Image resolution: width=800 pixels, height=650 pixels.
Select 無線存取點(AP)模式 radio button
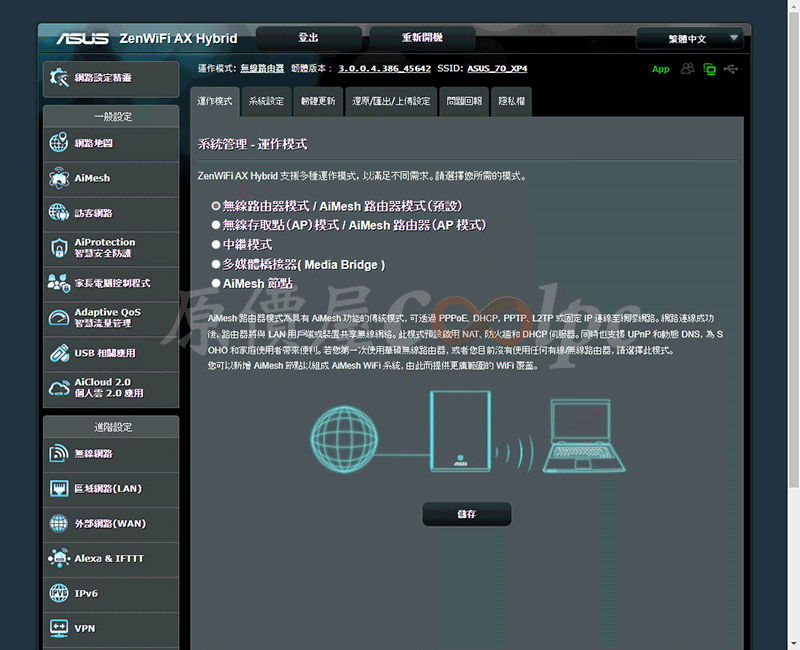point(216,225)
